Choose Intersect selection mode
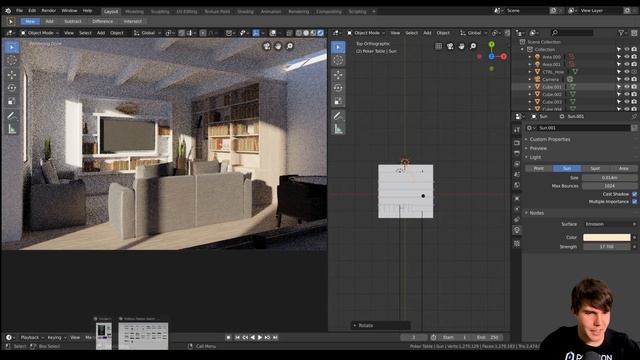The height and width of the screenshot is (360, 640). point(133,21)
